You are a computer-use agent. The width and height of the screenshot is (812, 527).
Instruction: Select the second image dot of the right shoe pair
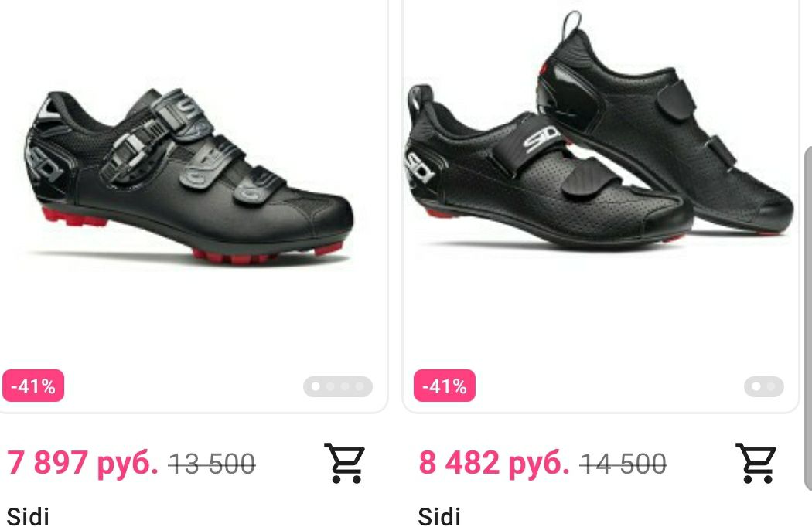tap(771, 386)
